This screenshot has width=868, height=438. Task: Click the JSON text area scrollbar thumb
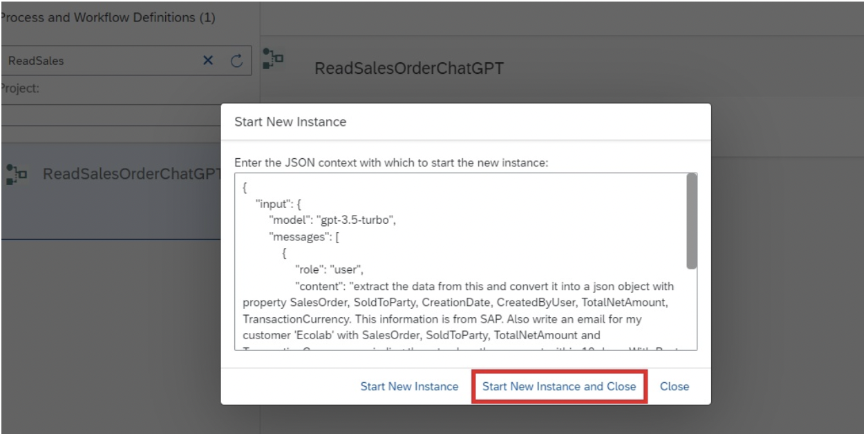point(692,221)
